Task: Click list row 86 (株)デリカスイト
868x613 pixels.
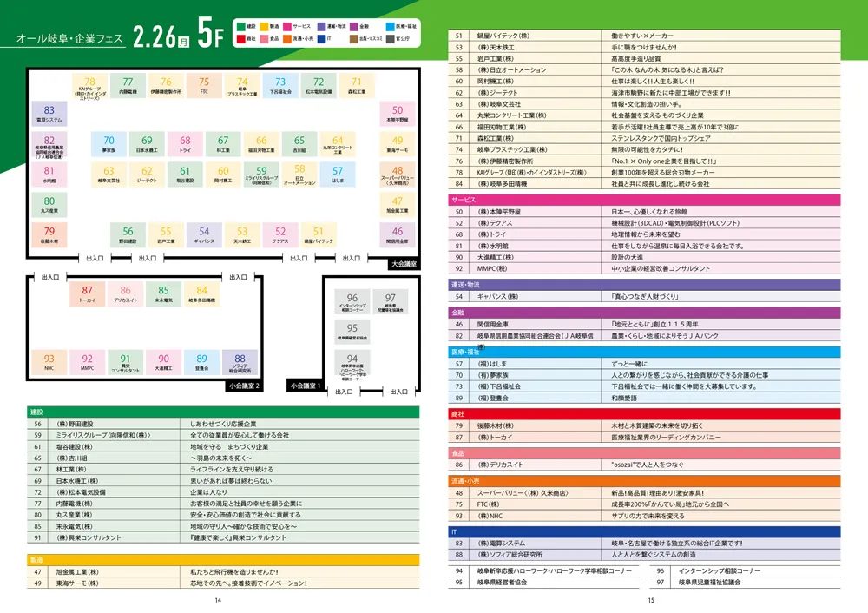Action: point(644,465)
